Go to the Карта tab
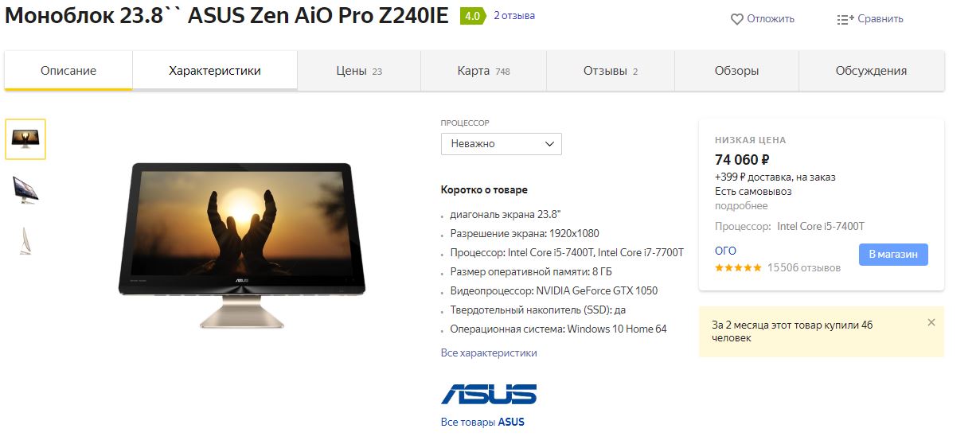This screenshot has height=444, width=980. (483, 71)
